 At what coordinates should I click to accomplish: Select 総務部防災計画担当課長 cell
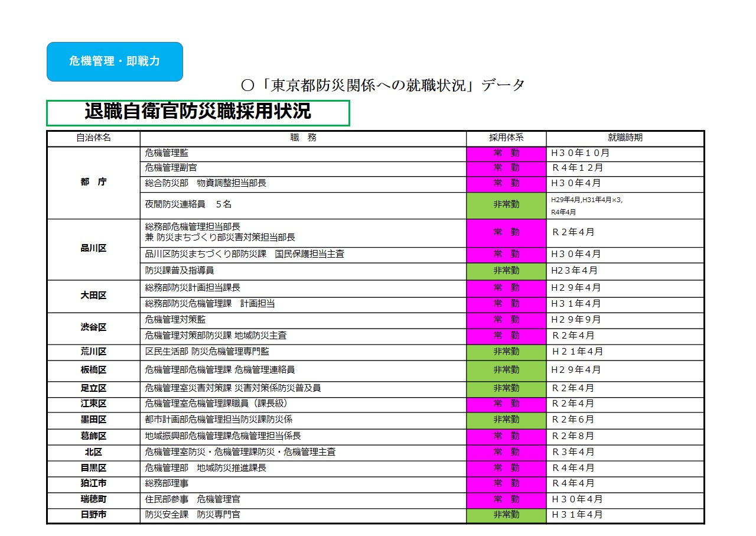tap(304, 288)
